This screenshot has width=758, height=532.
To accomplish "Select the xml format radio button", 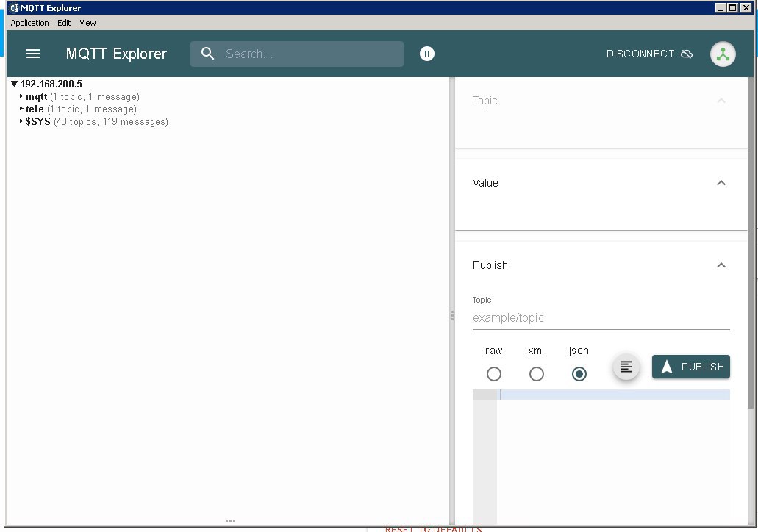I will (x=536, y=374).
